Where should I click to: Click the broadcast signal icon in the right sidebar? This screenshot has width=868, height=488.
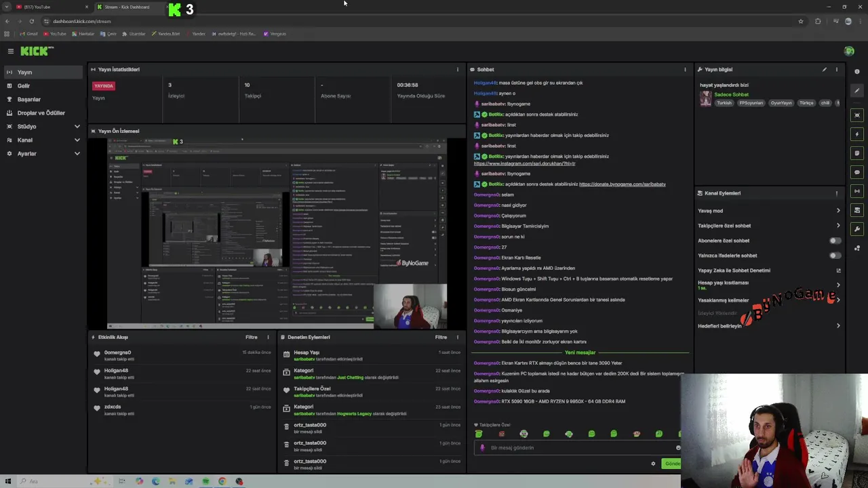[x=857, y=191]
